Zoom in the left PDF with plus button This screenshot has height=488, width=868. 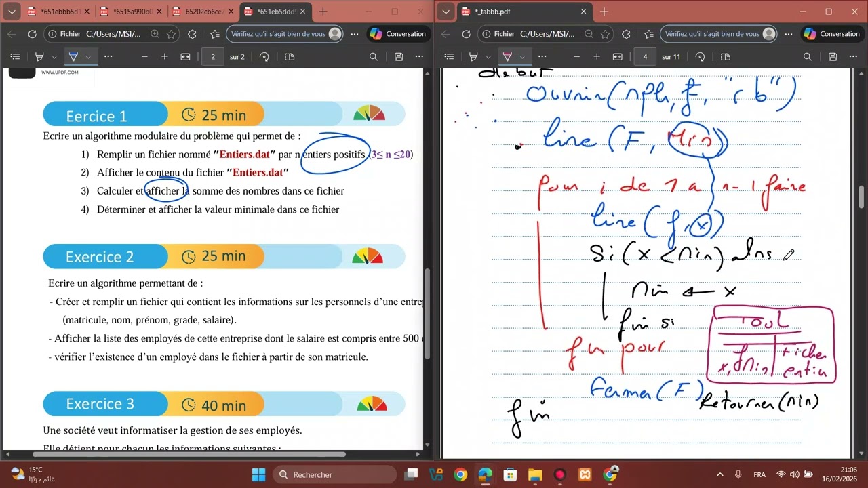(x=164, y=57)
